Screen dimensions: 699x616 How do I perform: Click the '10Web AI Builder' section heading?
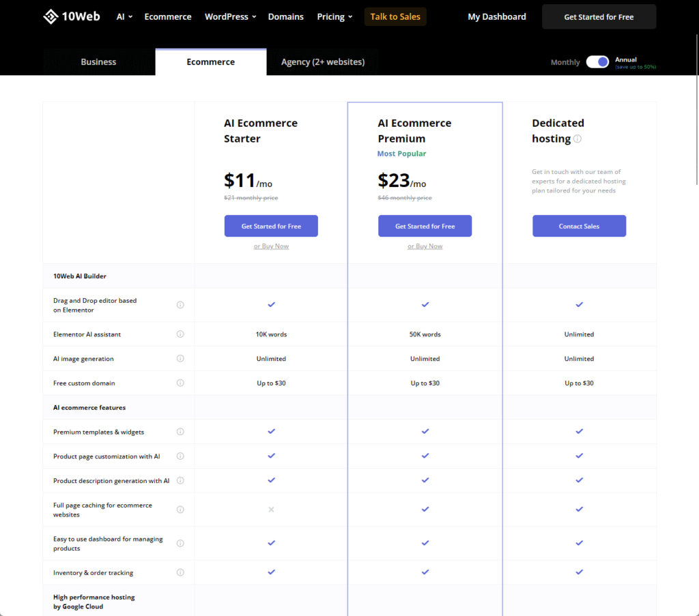(x=80, y=276)
